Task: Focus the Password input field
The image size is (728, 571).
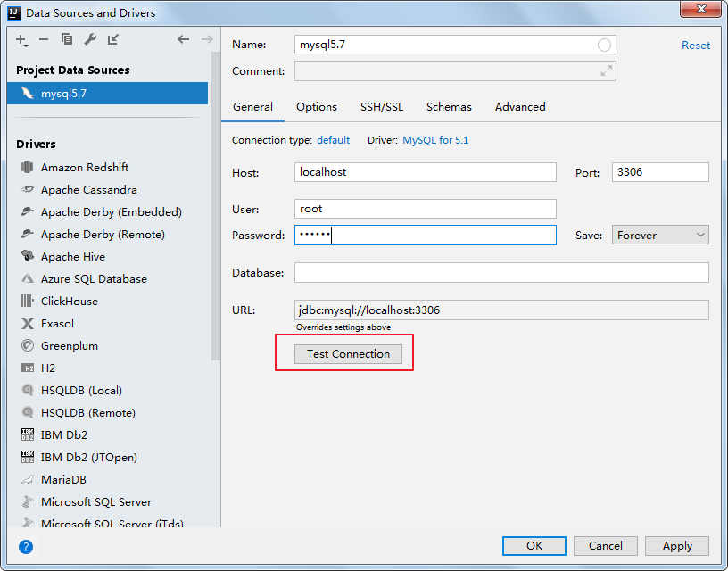Action: pyautogui.click(x=426, y=235)
